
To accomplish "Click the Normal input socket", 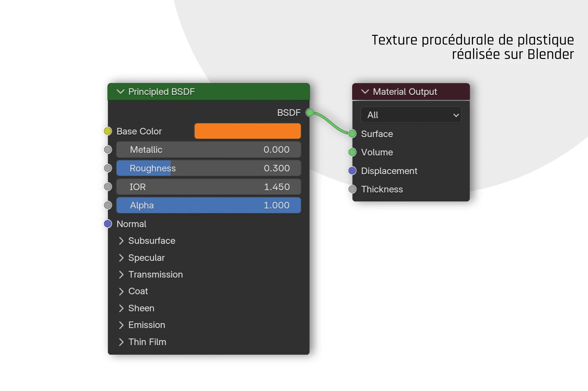I will pos(108,224).
